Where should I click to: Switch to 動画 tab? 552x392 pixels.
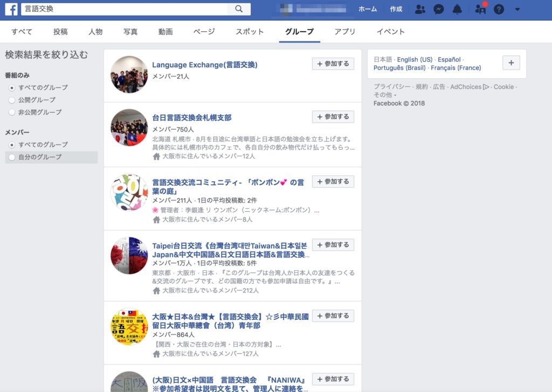(x=165, y=32)
